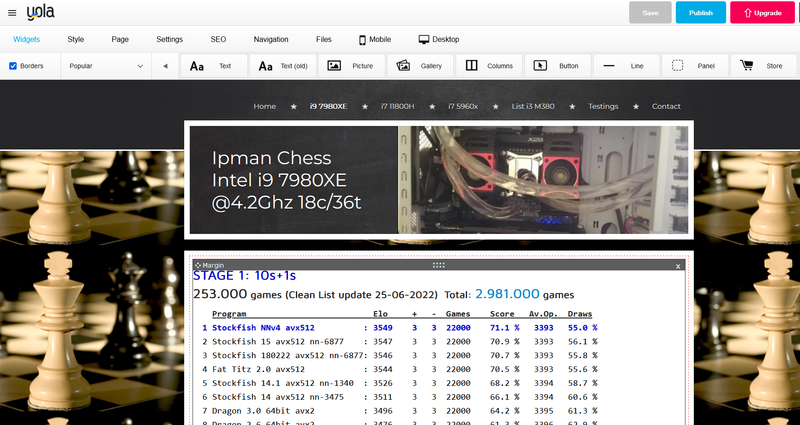The height and width of the screenshot is (425, 800).
Task: Click the Publish button
Action: [x=701, y=13]
